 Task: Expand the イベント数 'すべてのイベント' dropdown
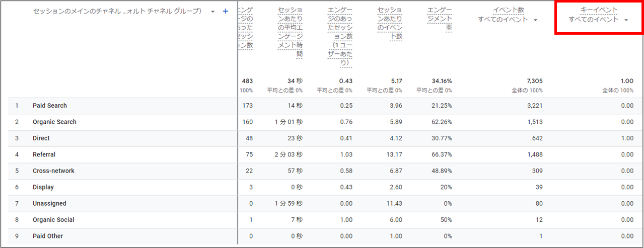click(x=534, y=20)
